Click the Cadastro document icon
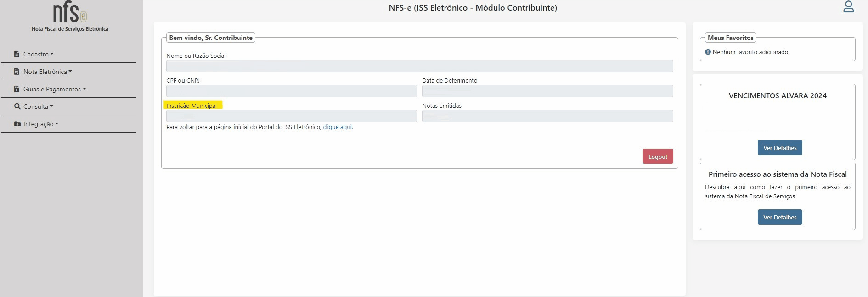 click(x=17, y=54)
